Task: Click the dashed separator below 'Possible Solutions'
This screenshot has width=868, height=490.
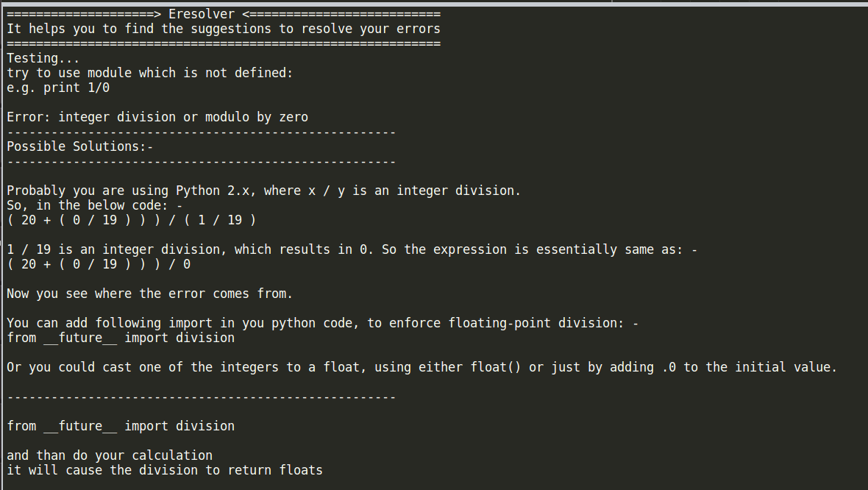Action: tap(202, 162)
